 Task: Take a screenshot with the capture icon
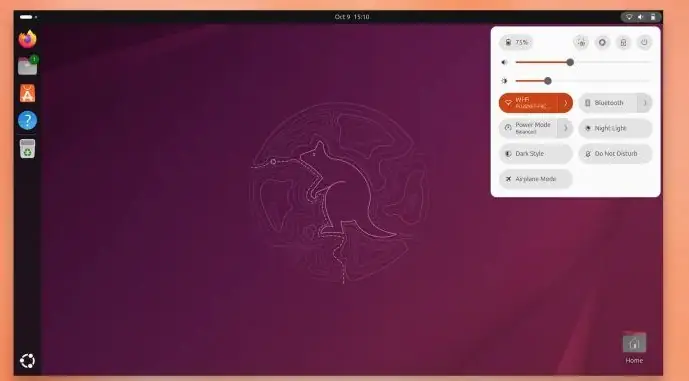(x=581, y=43)
